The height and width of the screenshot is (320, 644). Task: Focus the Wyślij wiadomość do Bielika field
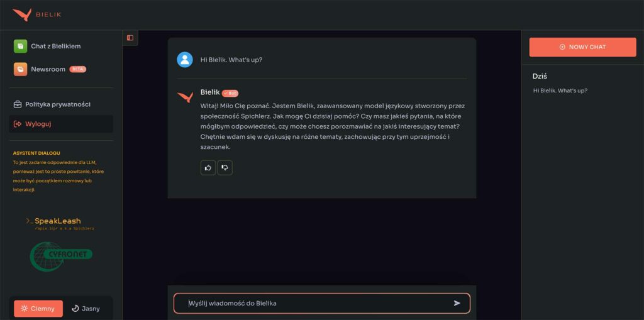click(x=314, y=303)
